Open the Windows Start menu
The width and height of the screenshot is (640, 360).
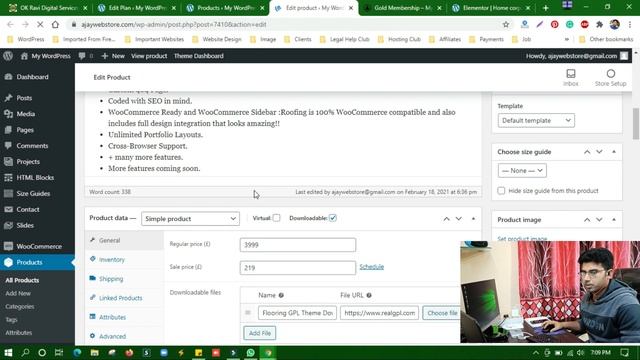point(8,353)
